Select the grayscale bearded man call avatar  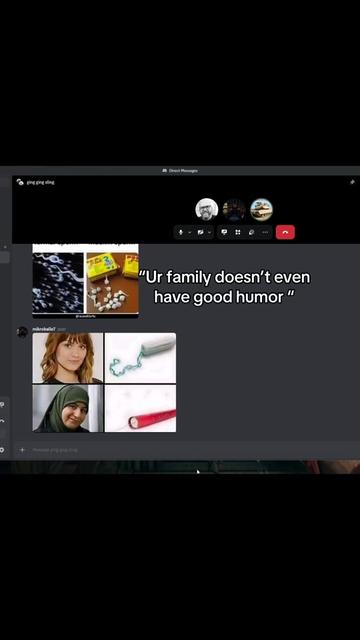(207, 209)
